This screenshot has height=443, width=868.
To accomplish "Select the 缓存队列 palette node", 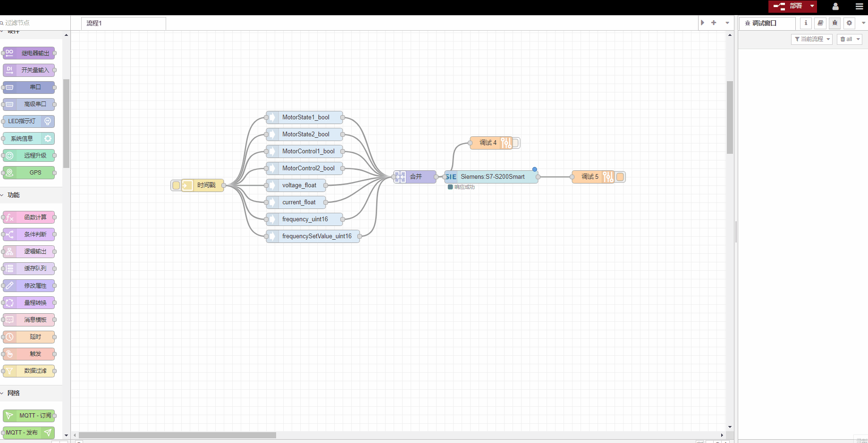I will tap(29, 268).
